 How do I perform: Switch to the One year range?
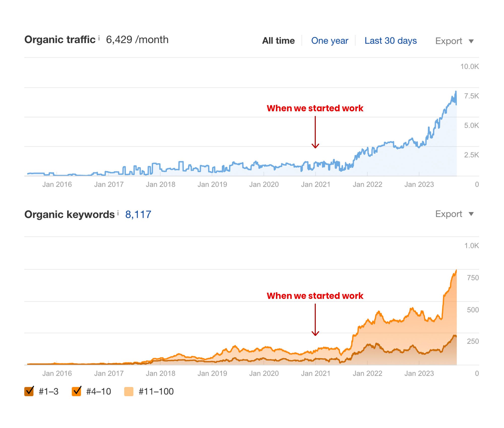(330, 41)
